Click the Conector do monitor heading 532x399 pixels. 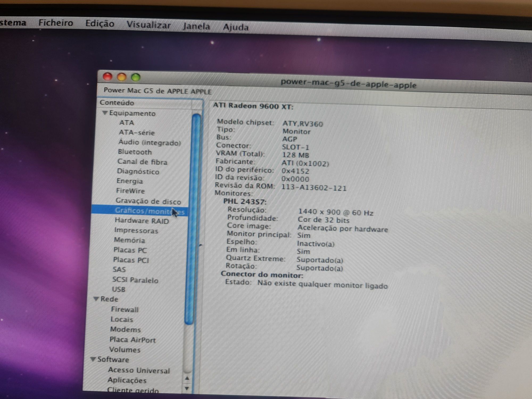[x=262, y=274]
